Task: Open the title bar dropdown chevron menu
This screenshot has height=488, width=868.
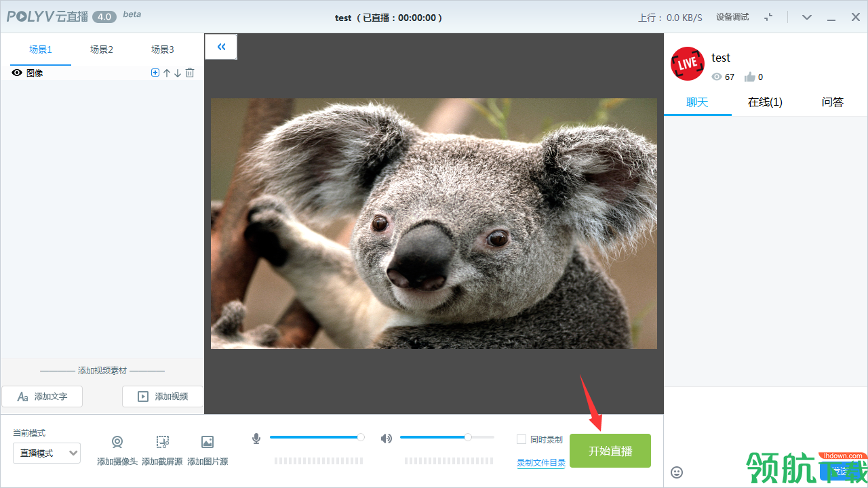Action: [807, 17]
